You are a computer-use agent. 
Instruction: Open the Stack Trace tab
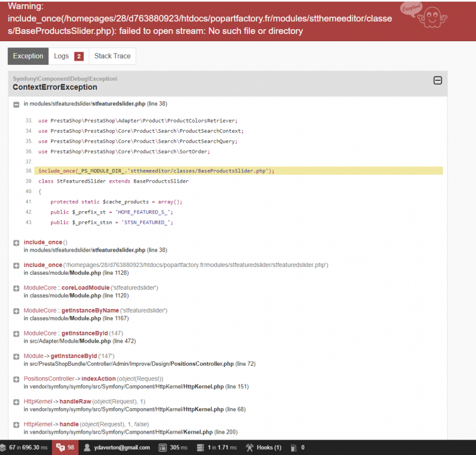tap(112, 56)
